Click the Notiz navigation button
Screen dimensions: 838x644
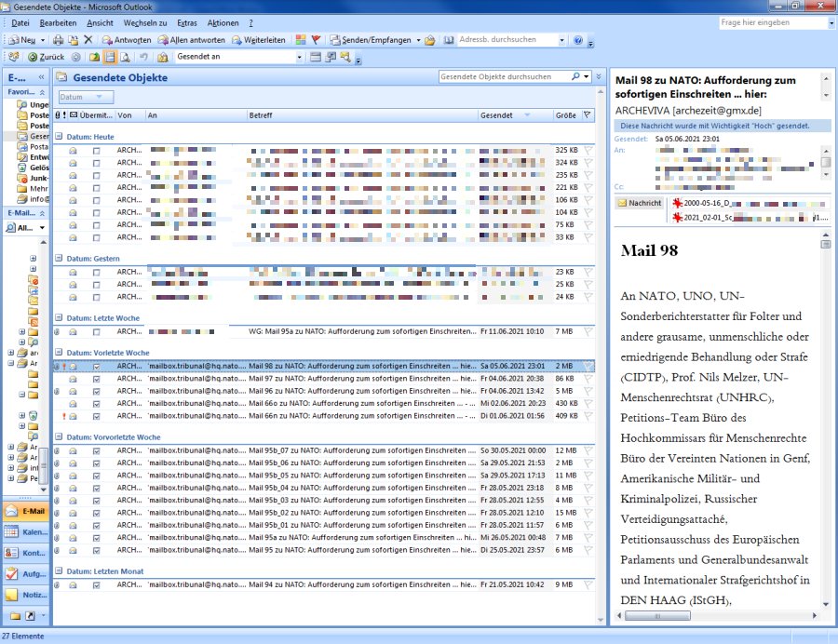pyautogui.click(x=26, y=595)
